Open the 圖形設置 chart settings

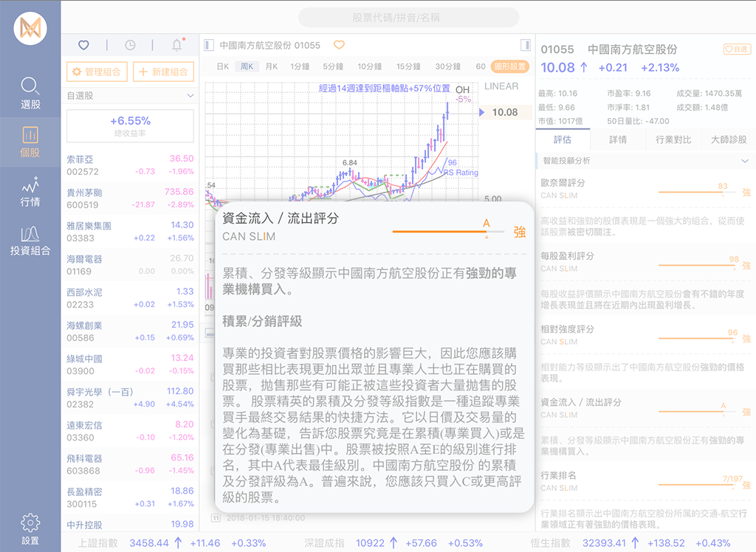(509, 66)
